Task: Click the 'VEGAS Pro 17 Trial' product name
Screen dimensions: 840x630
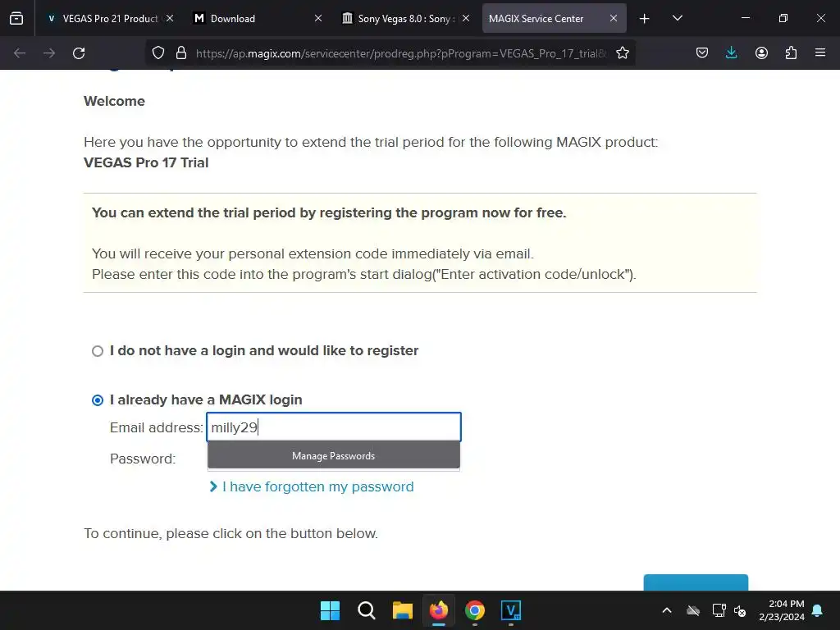Action: coord(146,162)
